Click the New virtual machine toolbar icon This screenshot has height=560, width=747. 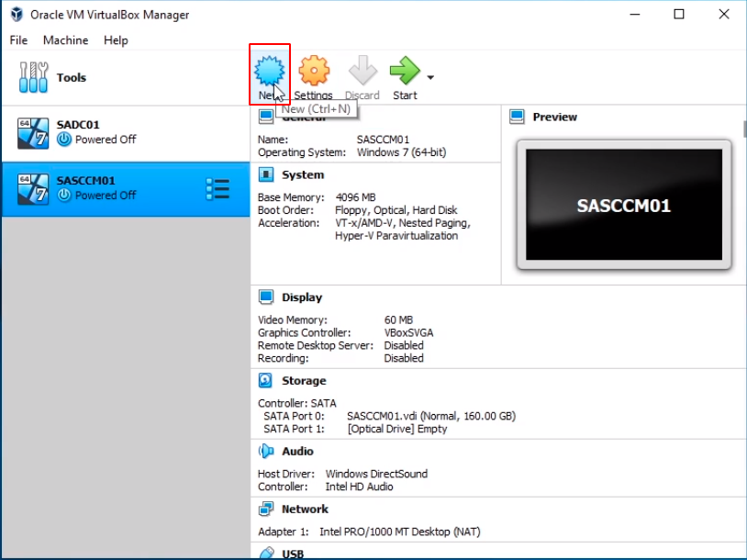pyautogui.click(x=269, y=72)
